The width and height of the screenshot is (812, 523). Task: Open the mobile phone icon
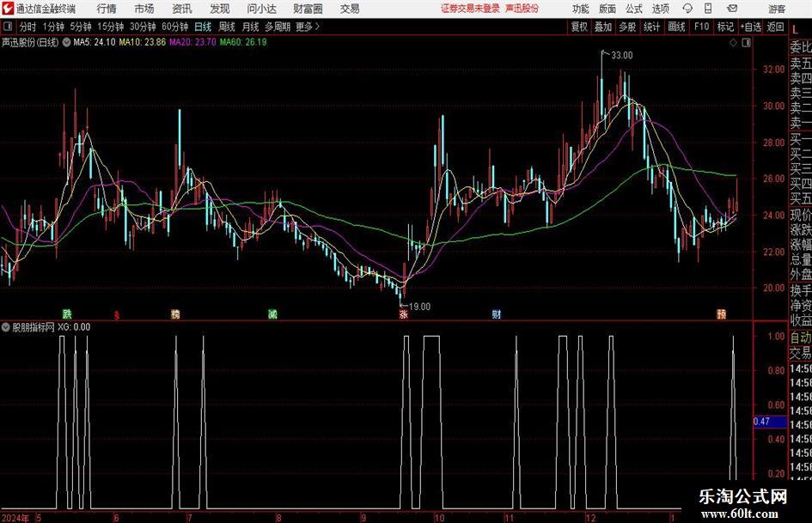pyautogui.click(x=708, y=9)
